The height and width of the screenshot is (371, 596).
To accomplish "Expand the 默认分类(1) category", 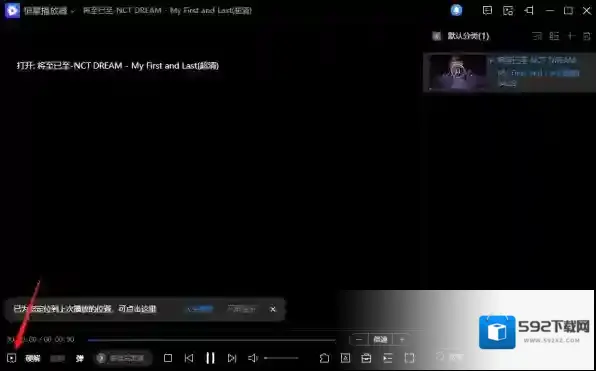I will click(461, 36).
